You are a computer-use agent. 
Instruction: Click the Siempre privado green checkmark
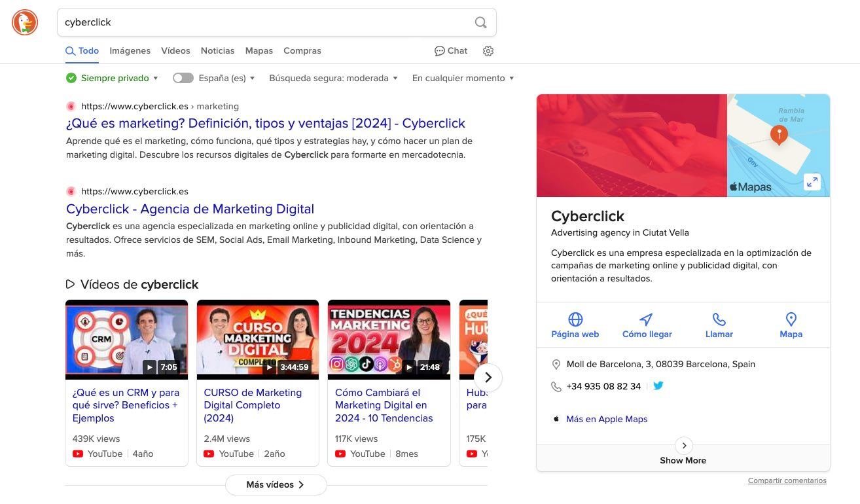tap(71, 78)
